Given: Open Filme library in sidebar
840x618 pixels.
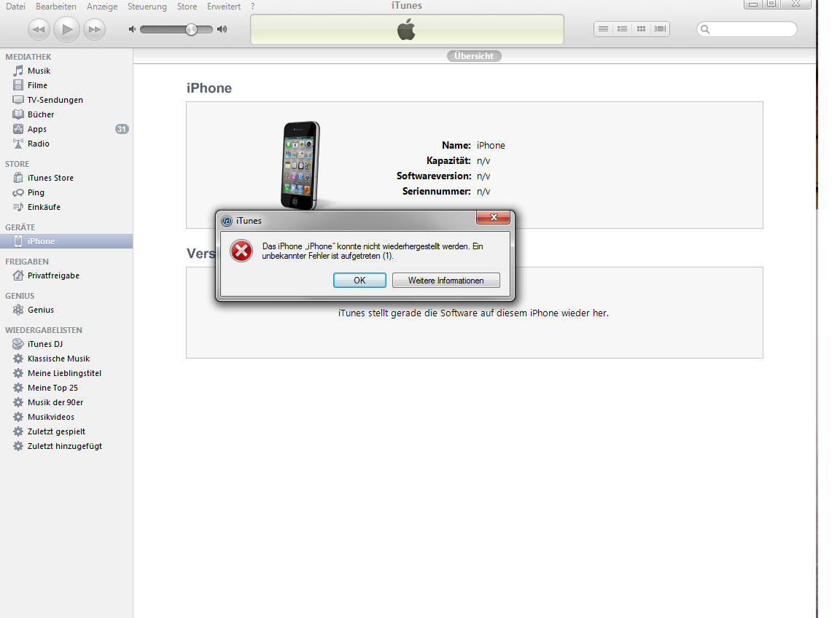Looking at the screenshot, I should (x=37, y=85).
